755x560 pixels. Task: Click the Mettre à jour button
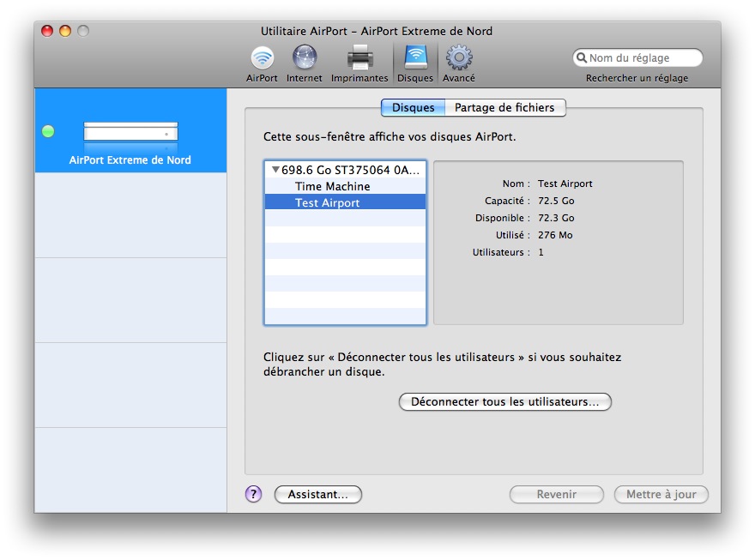tap(661, 494)
